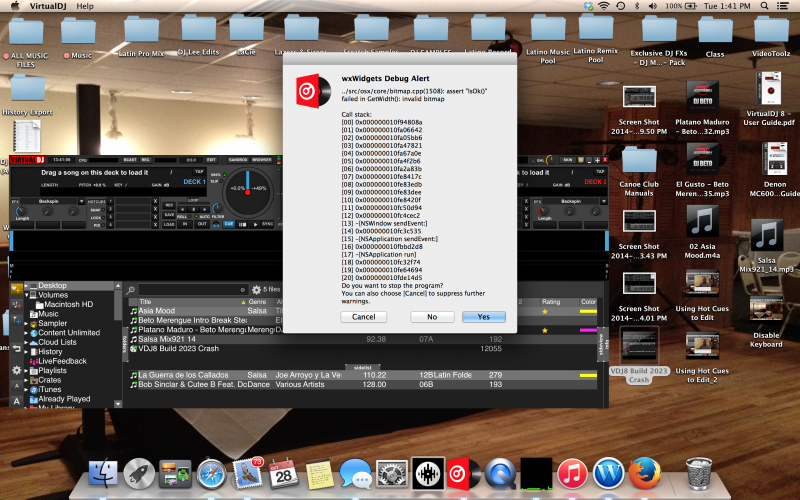Viewport: 800px width, 500px height.
Task: Open Firefox from the Dock
Action: tap(646, 473)
